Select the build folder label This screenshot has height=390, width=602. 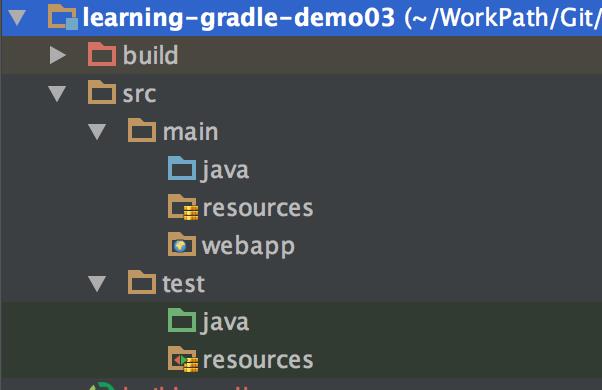click(150, 55)
